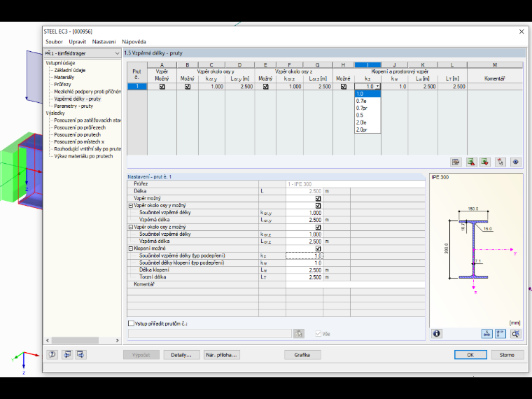Click the pick member in graphic icon

pos(500,162)
